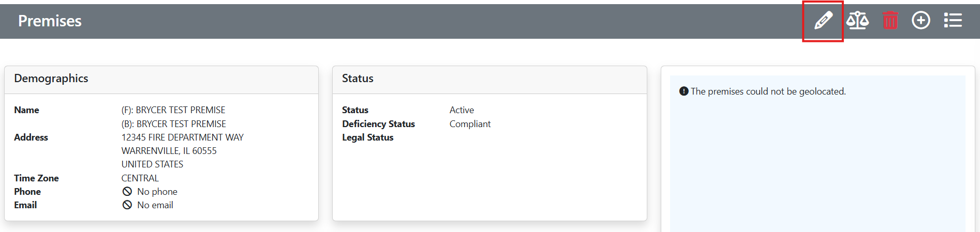
Task: Select the (B): BRYCER TEST PREMISE name
Action: point(174,124)
